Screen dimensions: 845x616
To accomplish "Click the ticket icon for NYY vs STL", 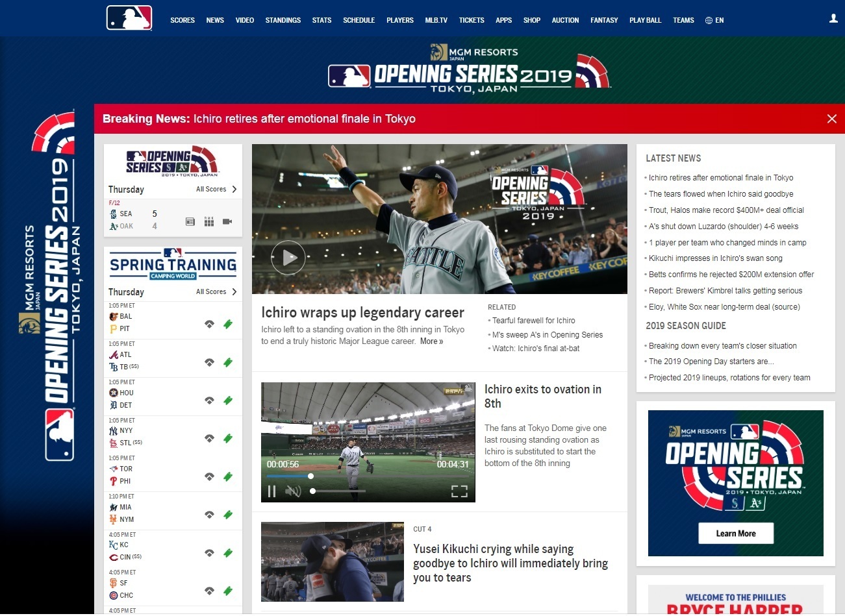I will tap(228, 439).
